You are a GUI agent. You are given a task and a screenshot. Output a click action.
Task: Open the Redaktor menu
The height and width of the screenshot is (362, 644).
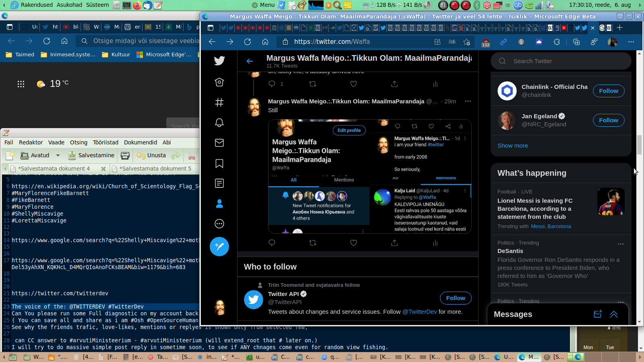[x=31, y=142]
